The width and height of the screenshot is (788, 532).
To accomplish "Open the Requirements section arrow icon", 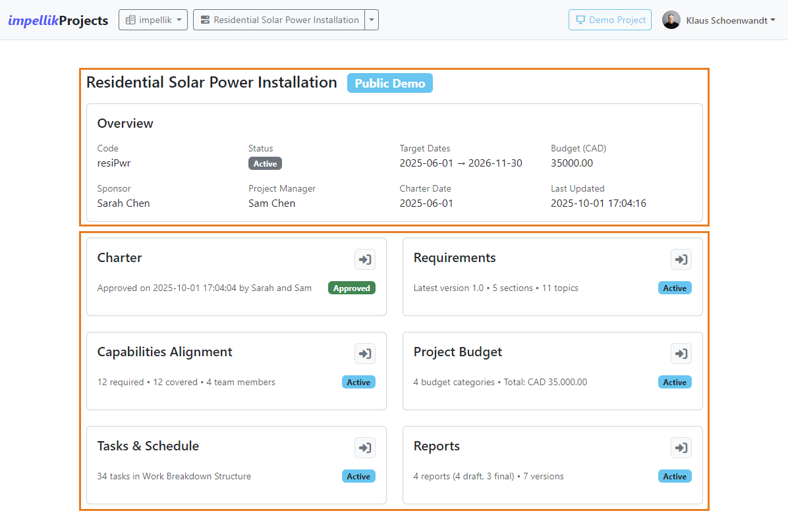I will pyautogui.click(x=681, y=259).
